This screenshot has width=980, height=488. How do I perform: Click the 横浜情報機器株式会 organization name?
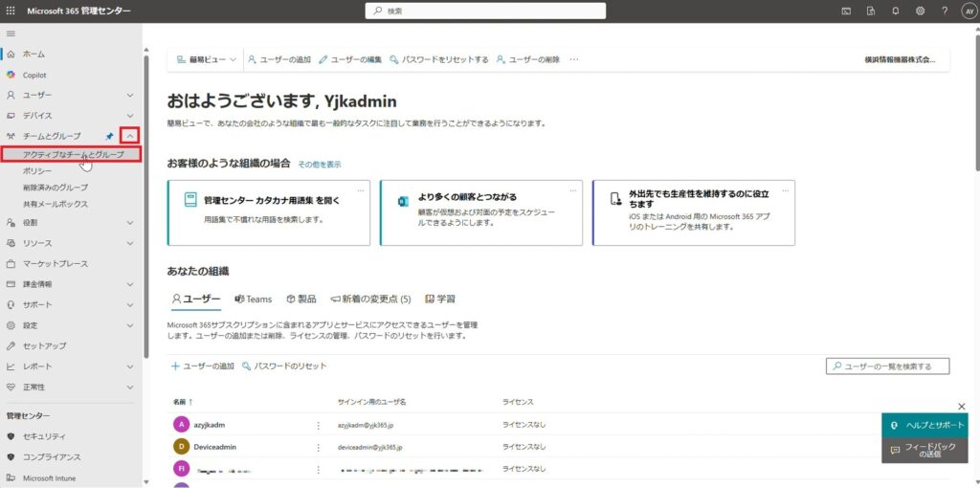tap(900, 60)
